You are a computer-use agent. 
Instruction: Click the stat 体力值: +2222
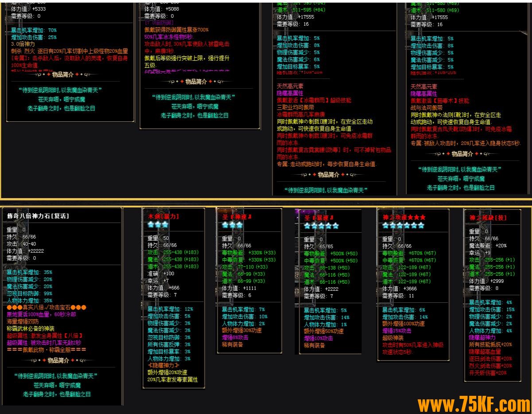coord(321,289)
